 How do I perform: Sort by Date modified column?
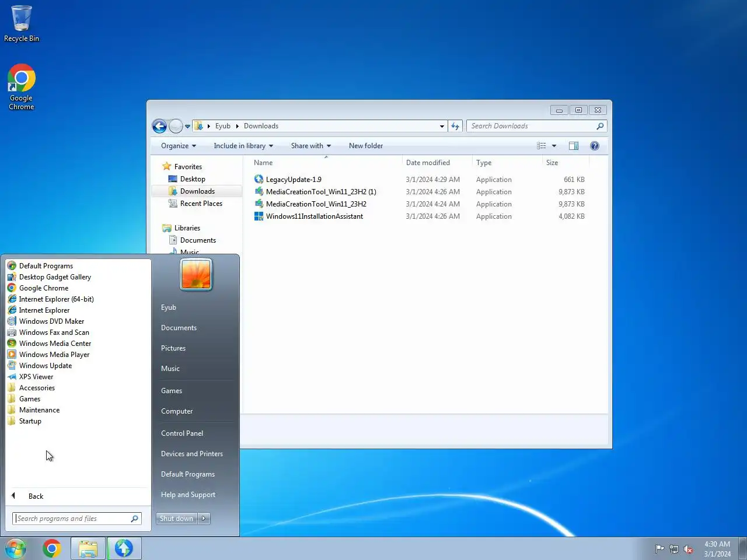click(437, 163)
